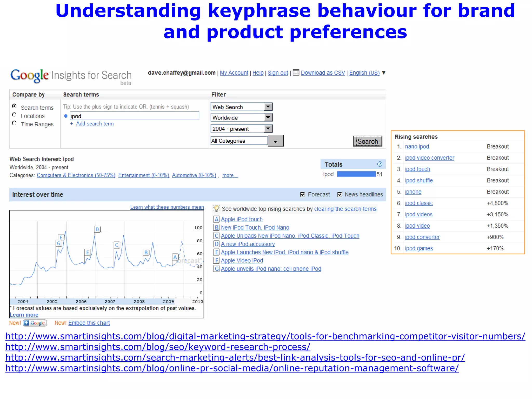Open the Totals help question-mark icon
This screenshot has width=532, height=399.
(x=380, y=164)
